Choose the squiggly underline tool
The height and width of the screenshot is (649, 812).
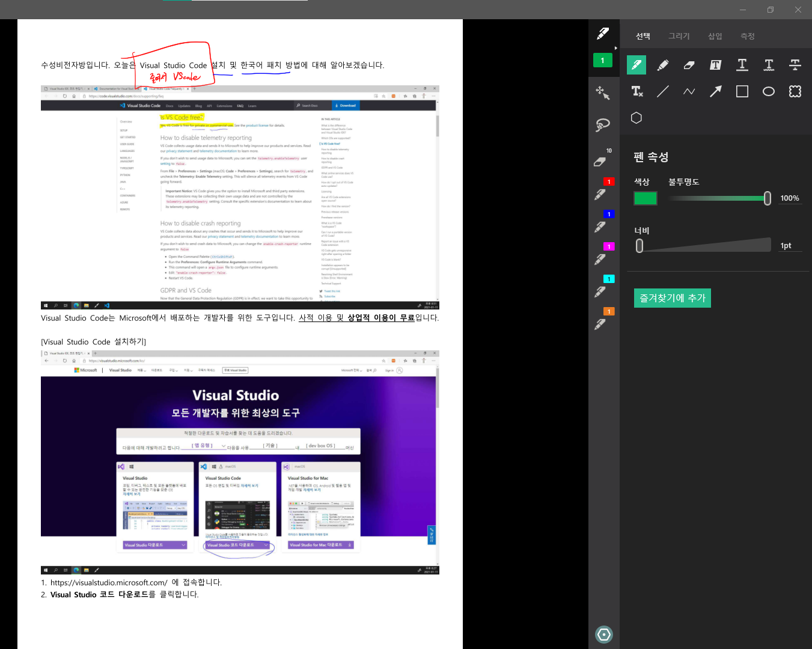click(769, 65)
